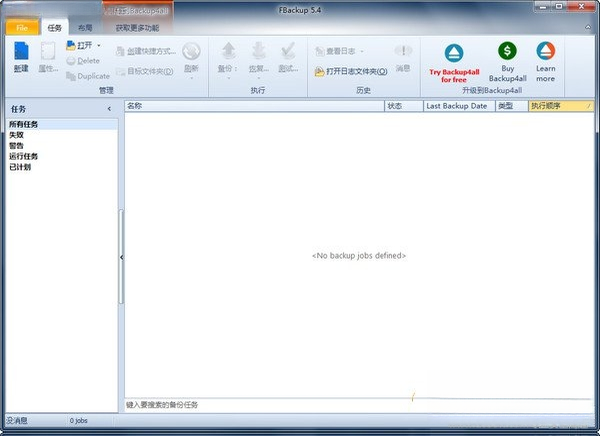Open 打开日志文件夹(O) log folder
This screenshot has height=436, width=600.
(351, 72)
